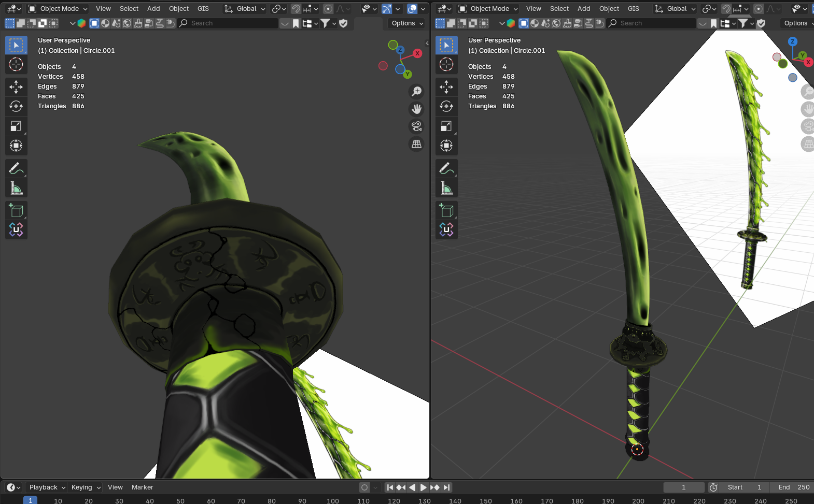Choose the Annotate tool in left viewport

(x=16, y=168)
